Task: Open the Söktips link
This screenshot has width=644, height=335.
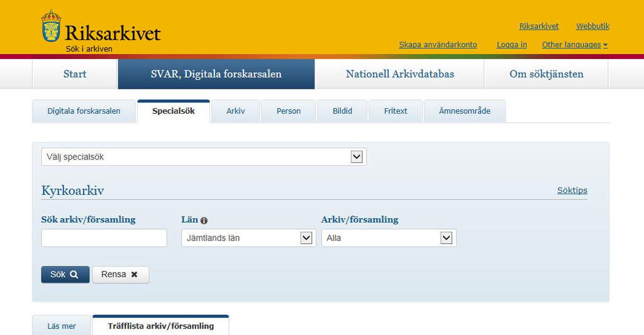Action: [x=572, y=190]
